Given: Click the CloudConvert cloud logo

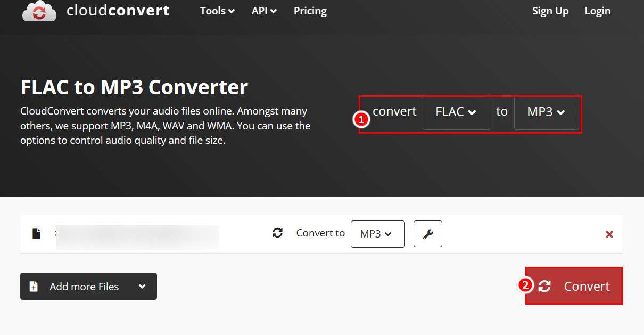Looking at the screenshot, I should [39, 11].
